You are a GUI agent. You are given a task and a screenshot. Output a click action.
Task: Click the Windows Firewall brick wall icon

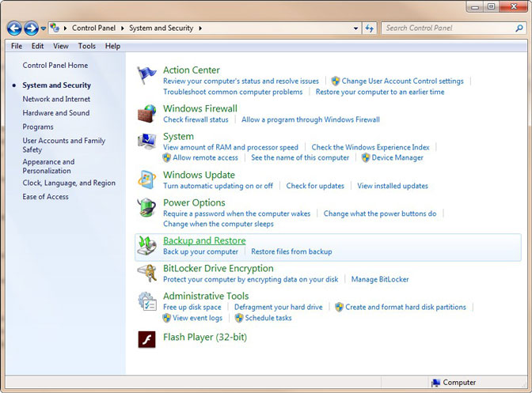click(146, 114)
